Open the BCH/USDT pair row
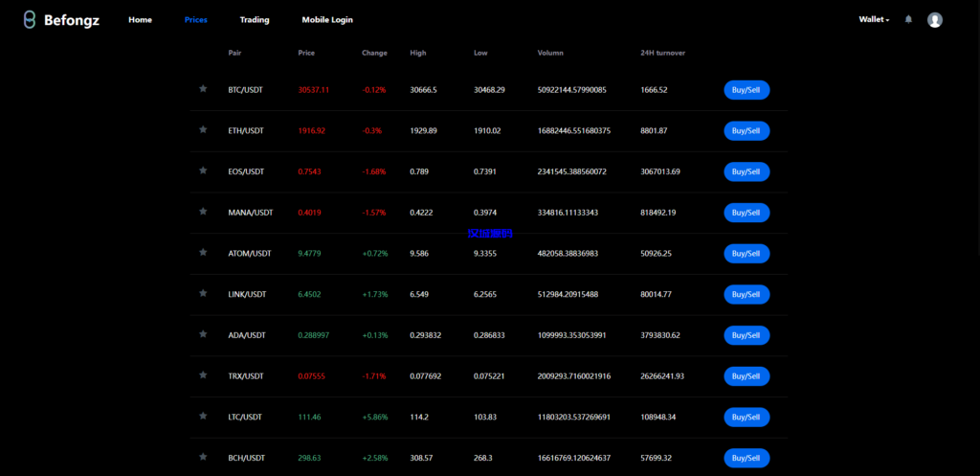This screenshot has width=980, height=476. click(x=246, y=458)
